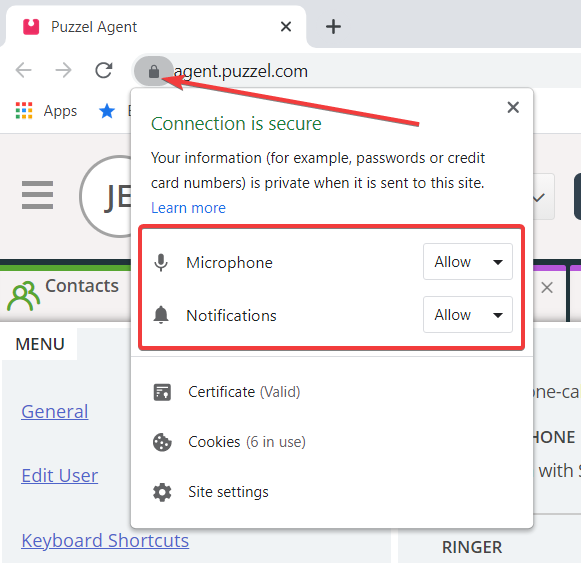Click the browser forward arrow
Viewport: 581px width, 563px height.
coord(63,70)
